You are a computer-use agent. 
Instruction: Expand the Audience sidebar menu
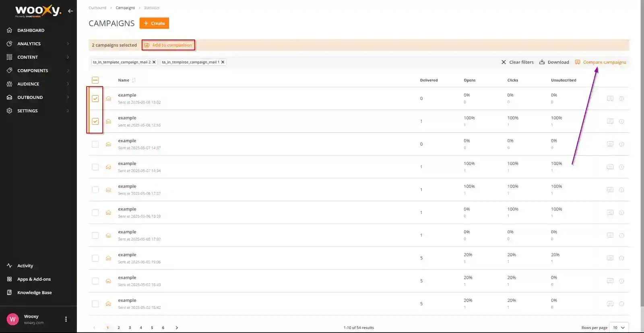38,84
